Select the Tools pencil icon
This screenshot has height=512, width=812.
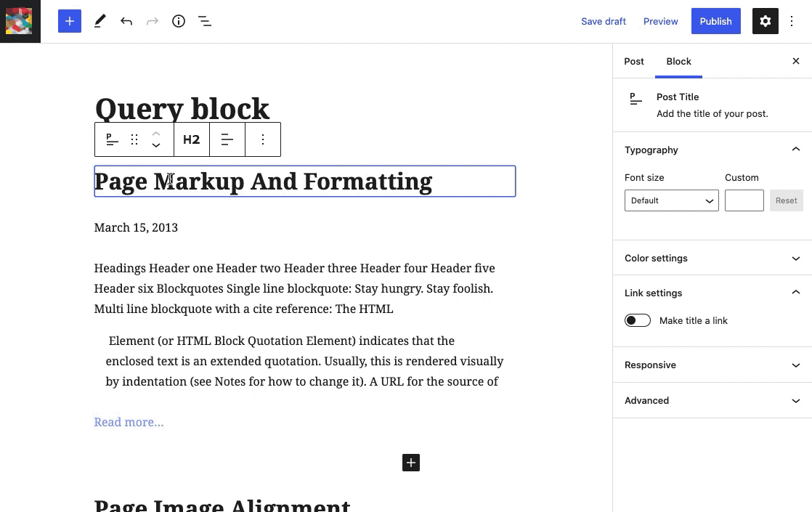tap(100, 21)
